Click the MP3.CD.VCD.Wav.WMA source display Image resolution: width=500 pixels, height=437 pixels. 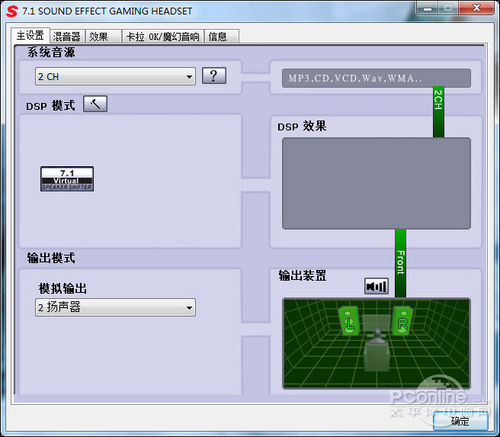click(376, 78)
